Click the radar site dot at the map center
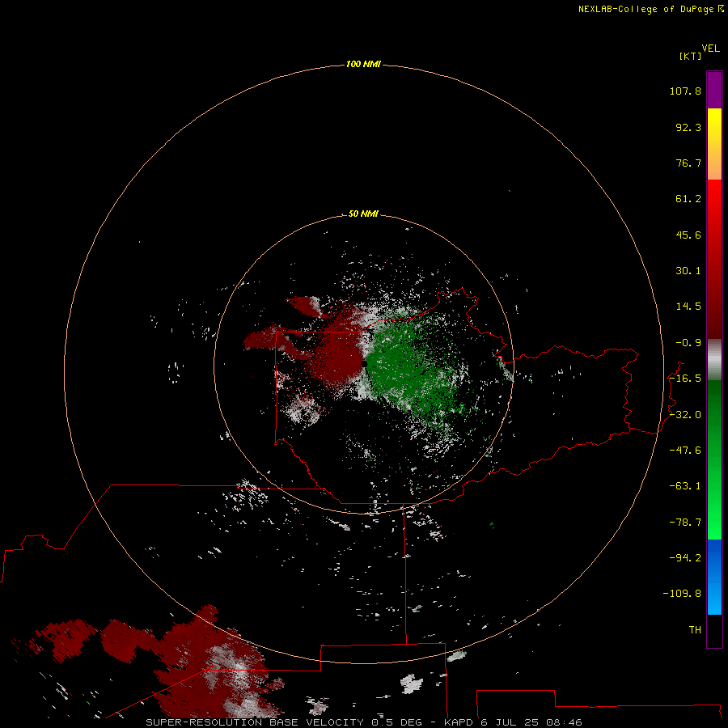The height and width of the screenshot is (728, 728). (x=364, y=364)
